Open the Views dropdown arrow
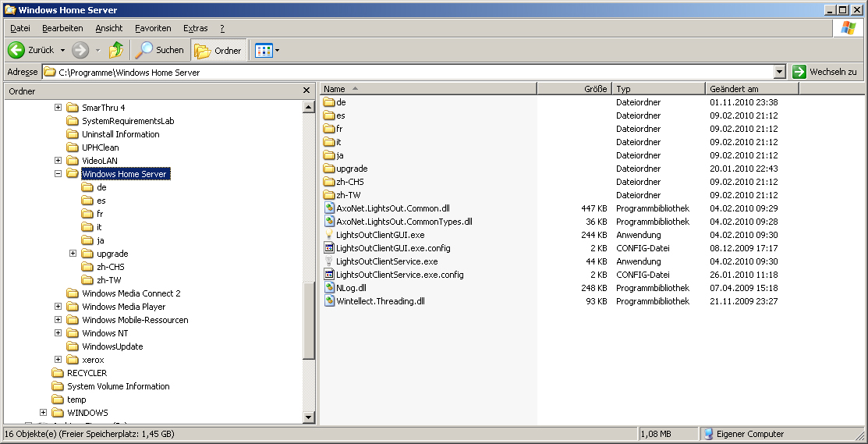This screenshot has height=444, width=868. pyautogui.click(x=278, y=51)
